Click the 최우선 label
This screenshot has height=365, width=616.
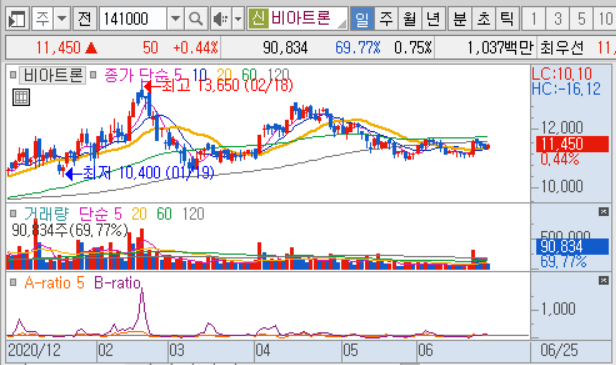(562, 48)
